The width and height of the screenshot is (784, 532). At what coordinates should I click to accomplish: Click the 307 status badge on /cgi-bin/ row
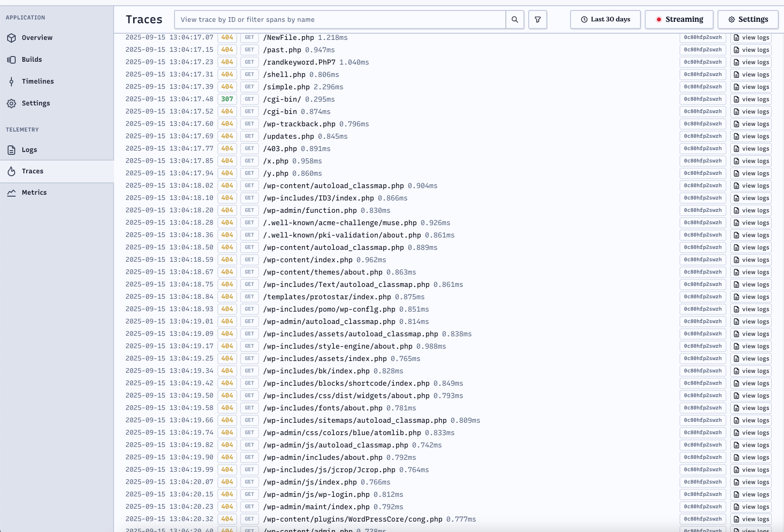coord(227,99)
